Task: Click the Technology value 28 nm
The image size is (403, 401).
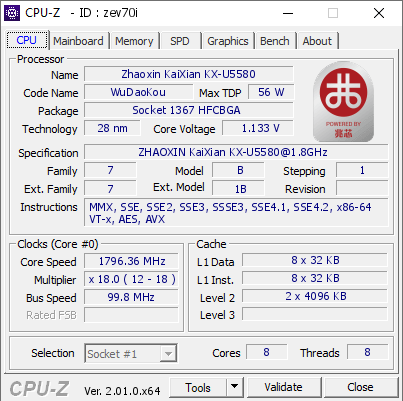Action: [x=112, y=128]
